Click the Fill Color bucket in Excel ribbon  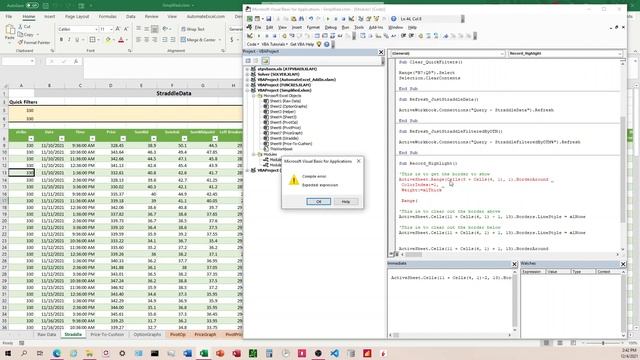point(108,40)
